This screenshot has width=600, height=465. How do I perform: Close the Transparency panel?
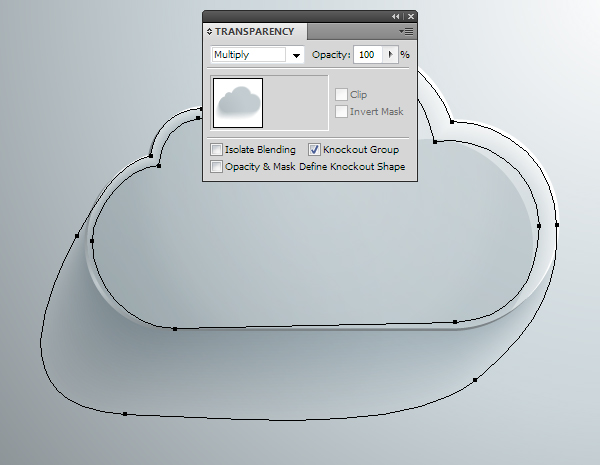click(x=411, y=16)
